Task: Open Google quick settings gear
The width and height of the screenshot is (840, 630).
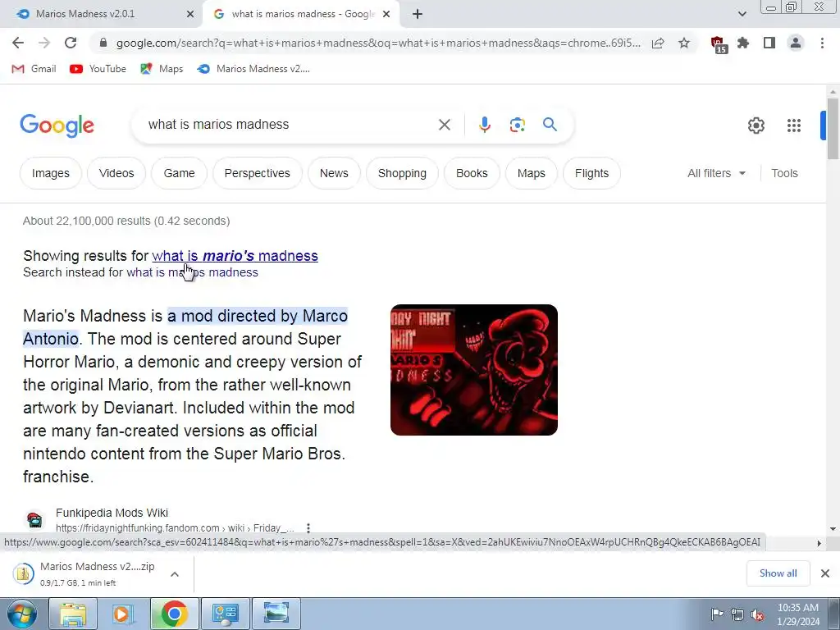Action: point(756,126)
